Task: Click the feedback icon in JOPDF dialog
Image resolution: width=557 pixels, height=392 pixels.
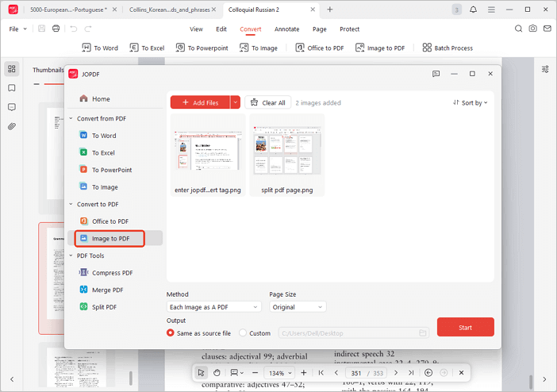Action: (x=436, y=74)
